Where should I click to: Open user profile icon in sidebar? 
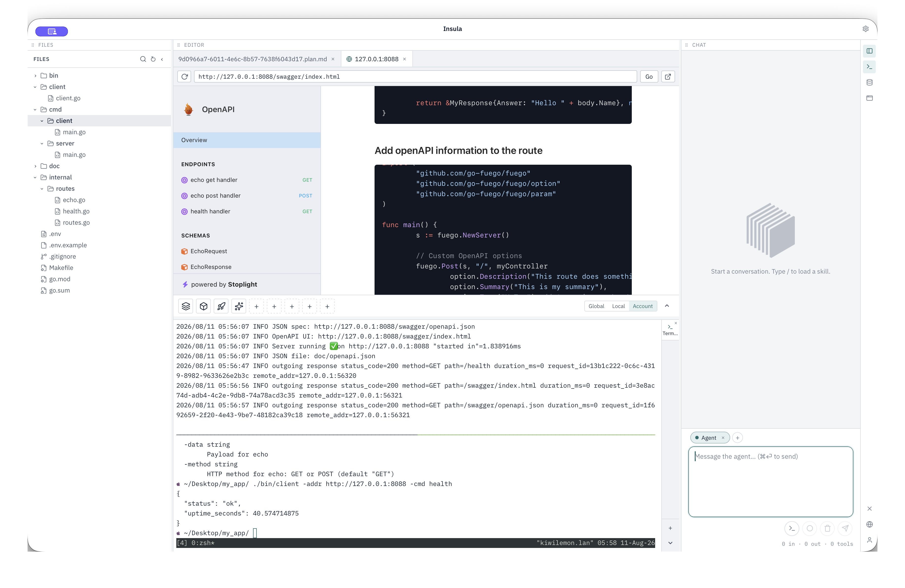tap(869, 540)
